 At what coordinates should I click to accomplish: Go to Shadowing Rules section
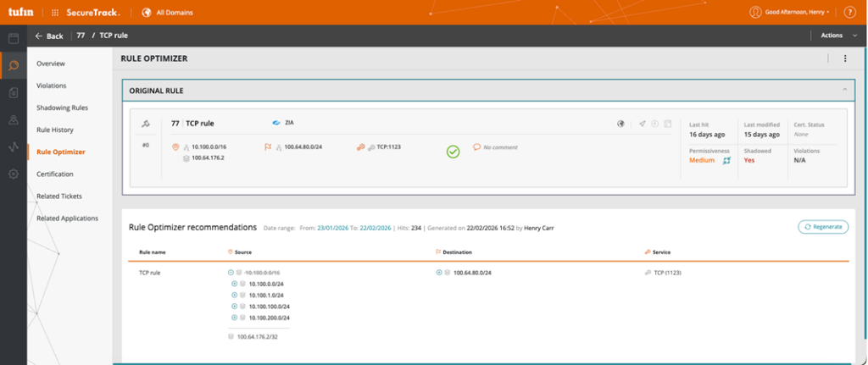62,108
